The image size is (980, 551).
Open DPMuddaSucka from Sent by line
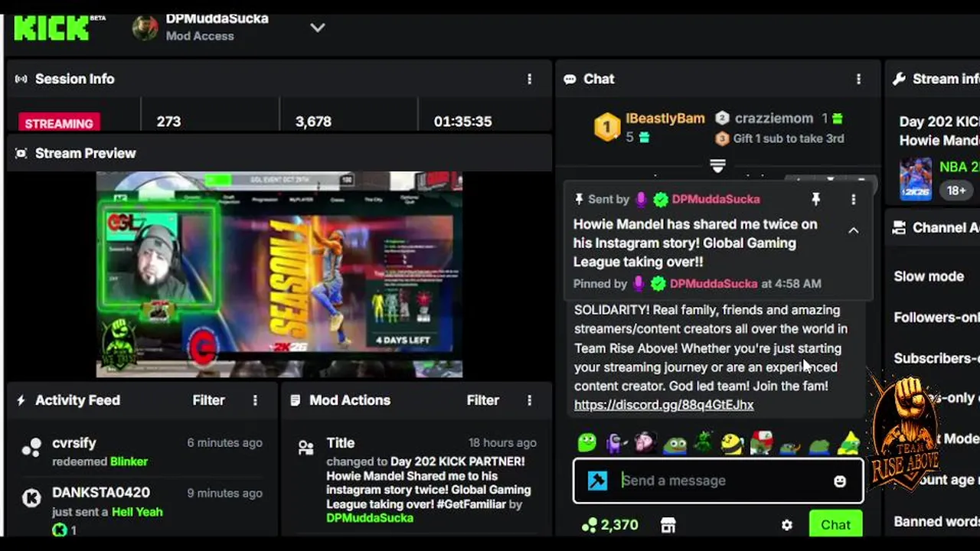tap(716, 199)
